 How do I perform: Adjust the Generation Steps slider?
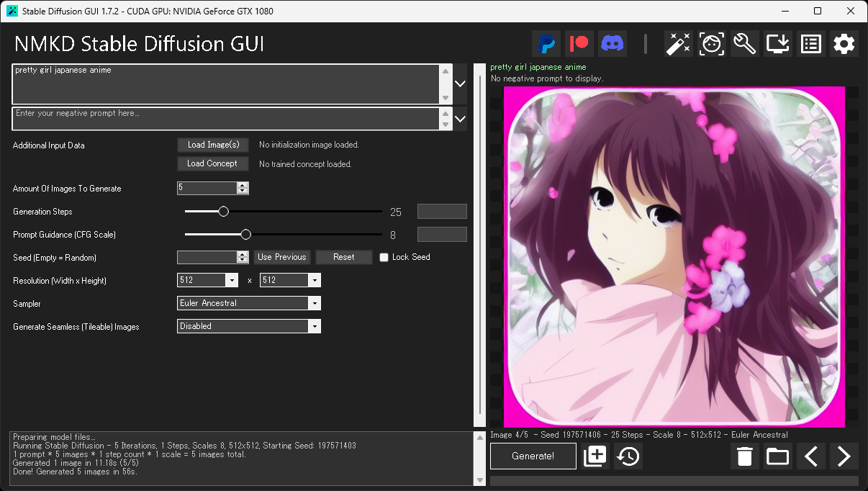222,211
